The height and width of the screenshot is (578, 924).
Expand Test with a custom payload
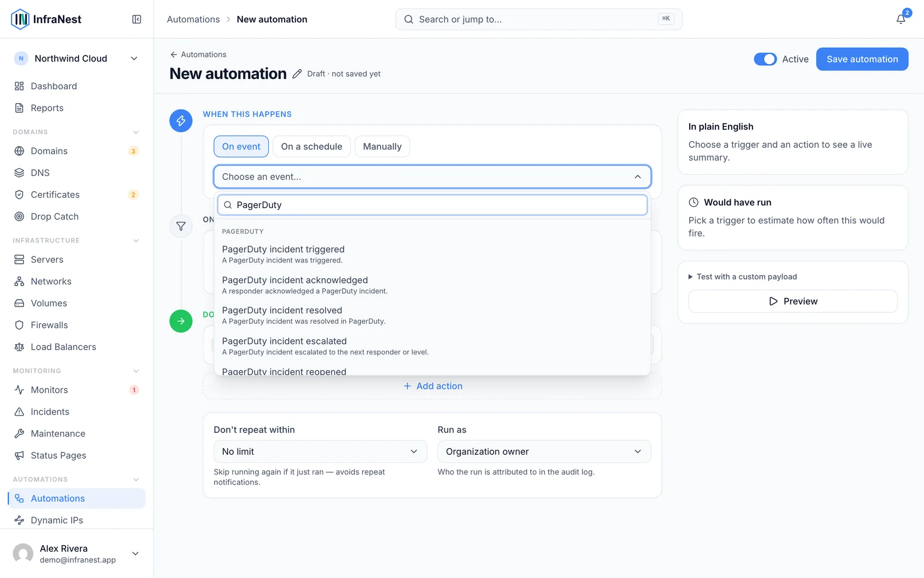point(743,277)
